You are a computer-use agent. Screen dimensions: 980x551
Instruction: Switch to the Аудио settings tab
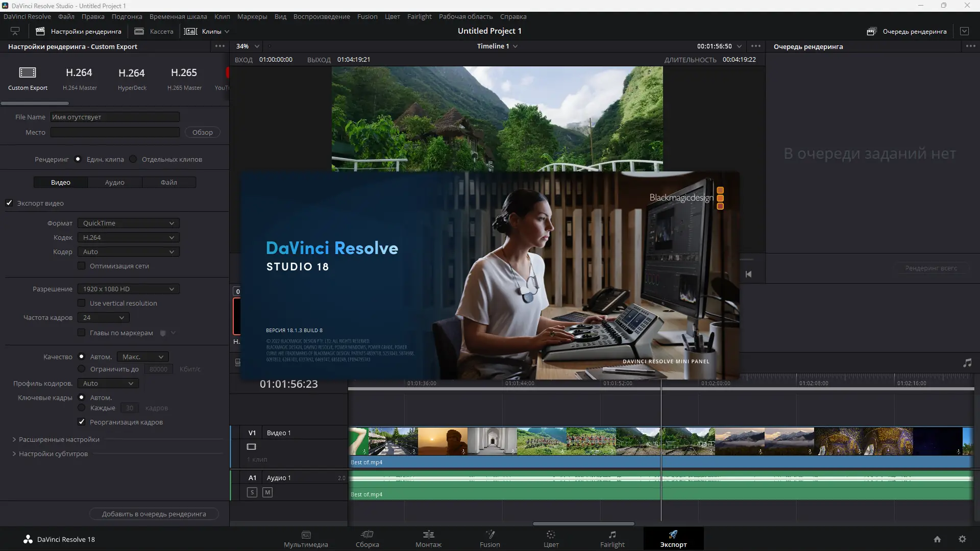point(114,182)
